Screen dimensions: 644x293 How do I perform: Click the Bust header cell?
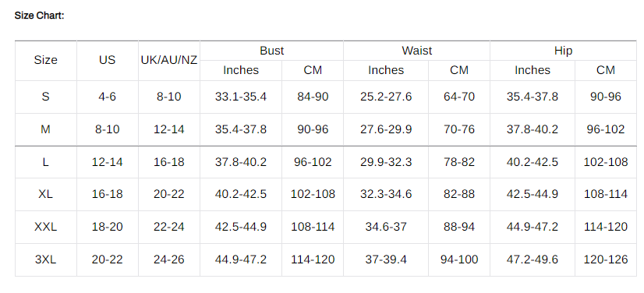tap(271, 51)
